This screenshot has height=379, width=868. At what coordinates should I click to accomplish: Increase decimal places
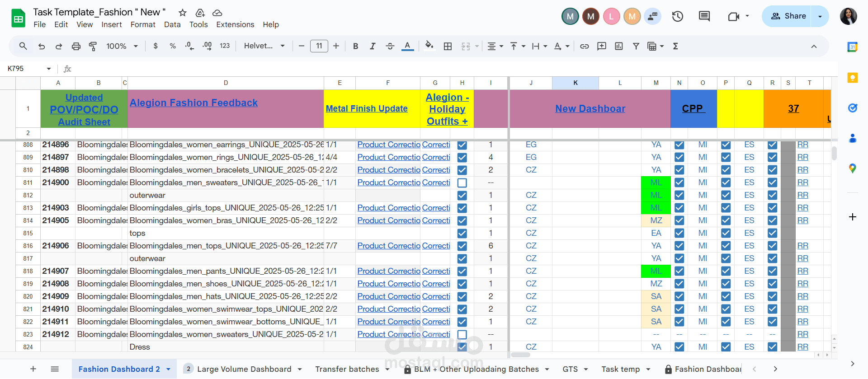(x=207, y=46)
